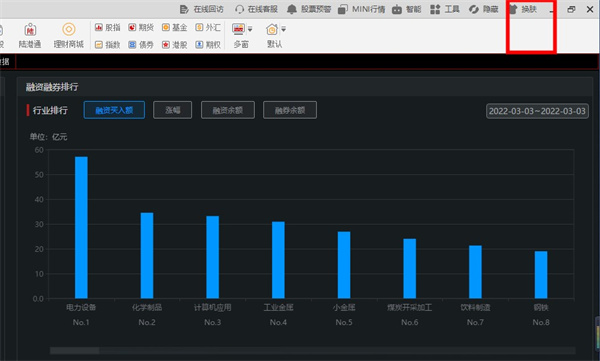The image size is (600, 361).
Task: Switch to 融资余额 ranking tab
Action: tap(228, 110)
